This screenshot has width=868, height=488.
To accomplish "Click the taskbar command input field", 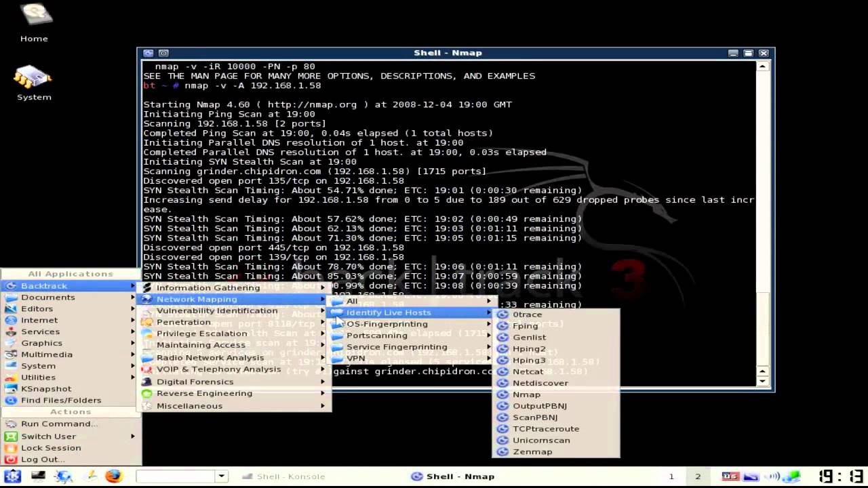I will click(176, 476).
